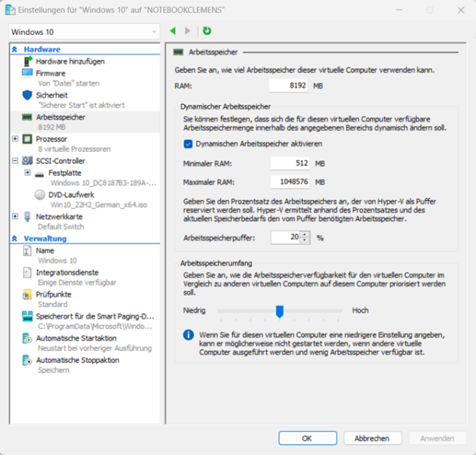Increase Arbeitsspeicherpuffer with up arrow
Image resolution: width=476 pixels, height=455 pixels.
(x=305, y=234)
